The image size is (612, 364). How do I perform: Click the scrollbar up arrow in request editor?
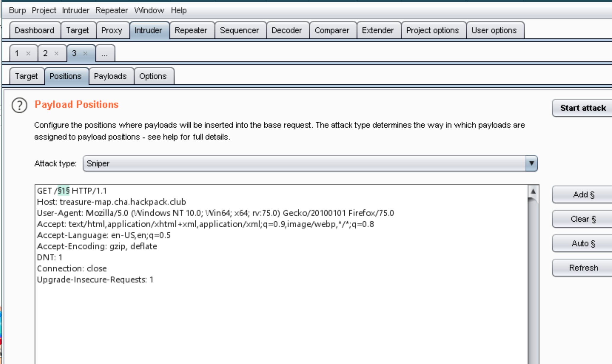[x=533, y=191]
